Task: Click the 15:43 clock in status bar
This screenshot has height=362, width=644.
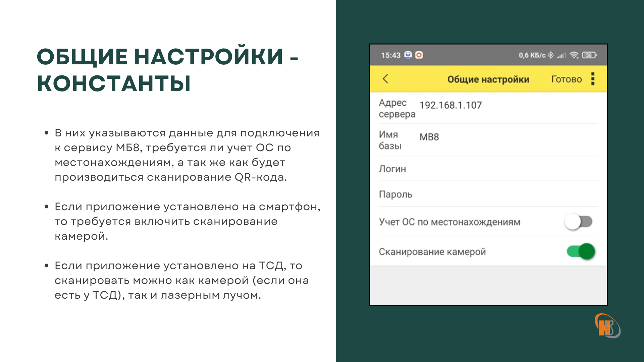Action: pos(391,55)
